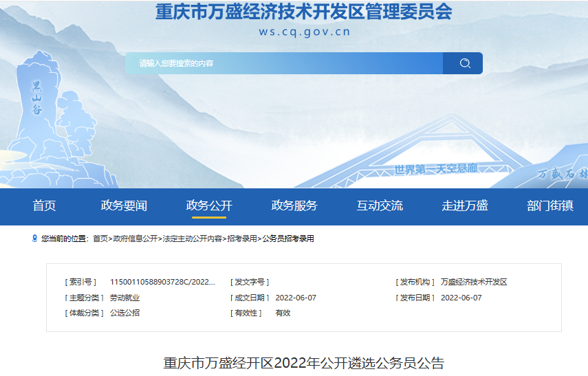588x376 pixels.
Task: Go to 政务服务 in navigation bar
Action: coord(294,206)
